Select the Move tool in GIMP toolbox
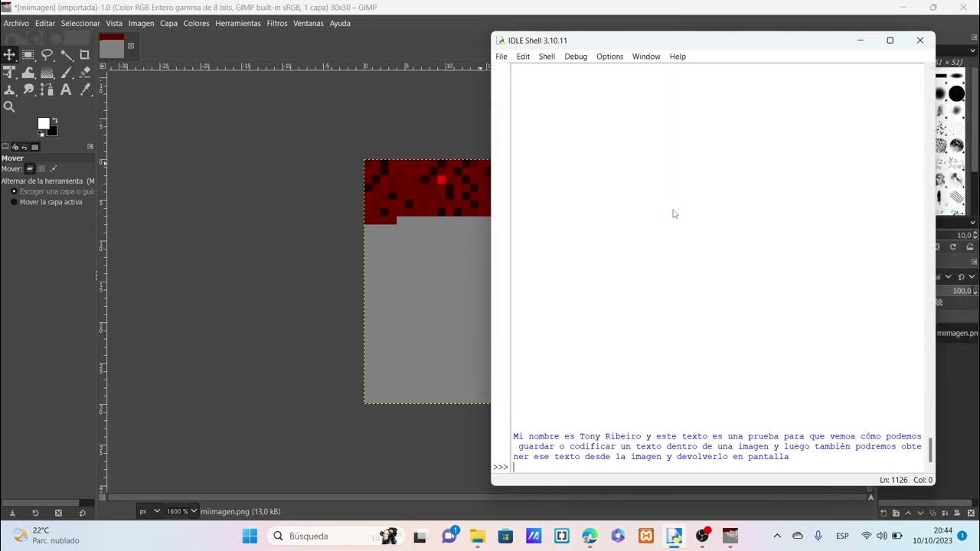 click(9, 54)
